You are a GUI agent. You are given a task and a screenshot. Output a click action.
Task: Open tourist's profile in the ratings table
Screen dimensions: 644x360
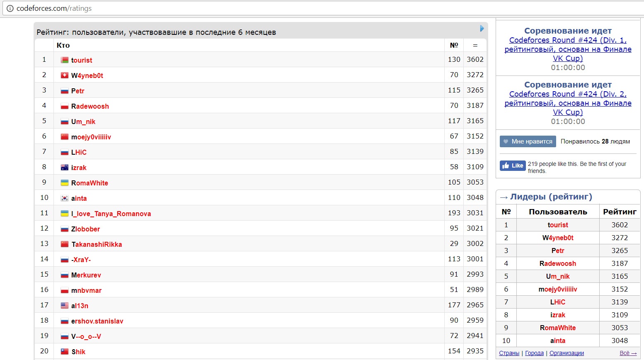pos(82,60)
